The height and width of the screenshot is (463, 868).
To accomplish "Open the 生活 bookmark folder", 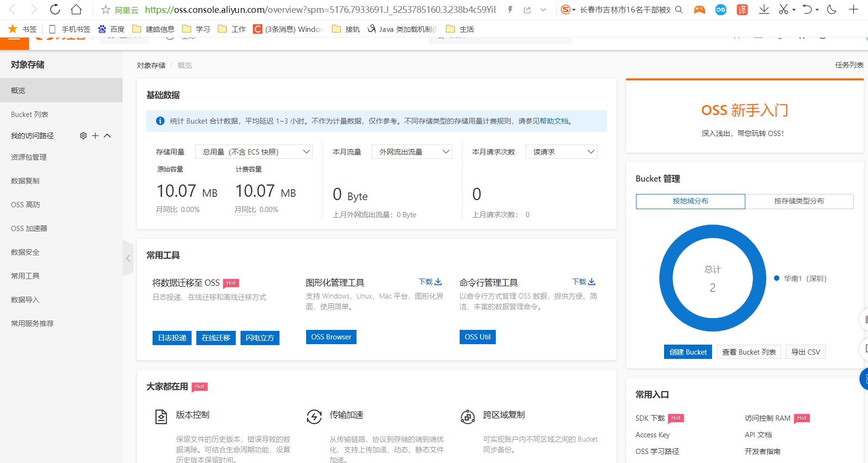I will click(460, 29).
